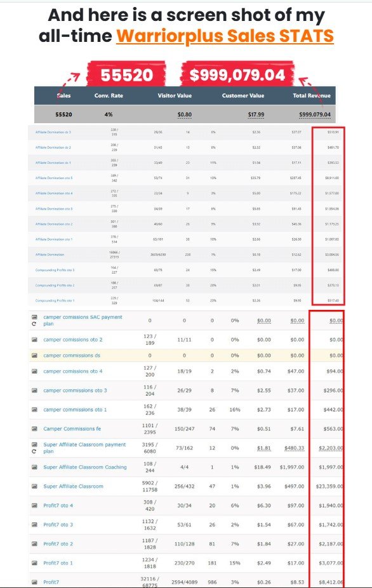Click the 230/270 value in Profit7 oto 1 row
Screen dimensions: 372x588
(x=185, y=563)
